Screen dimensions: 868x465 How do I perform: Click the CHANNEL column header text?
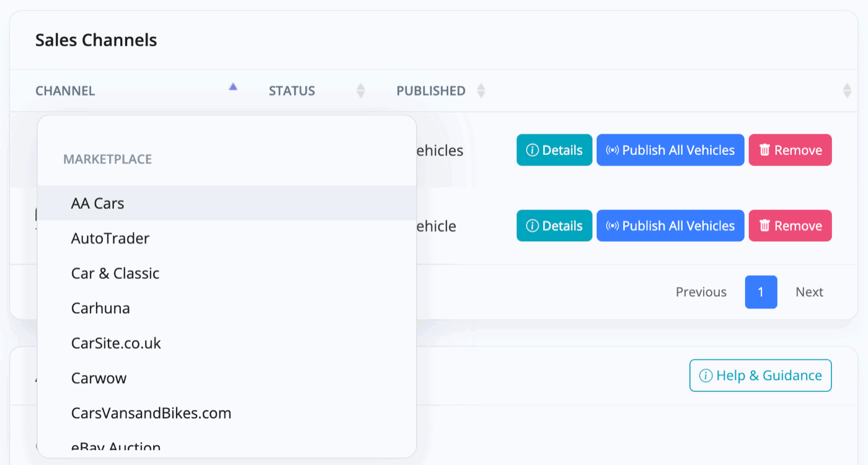point(65,91)
